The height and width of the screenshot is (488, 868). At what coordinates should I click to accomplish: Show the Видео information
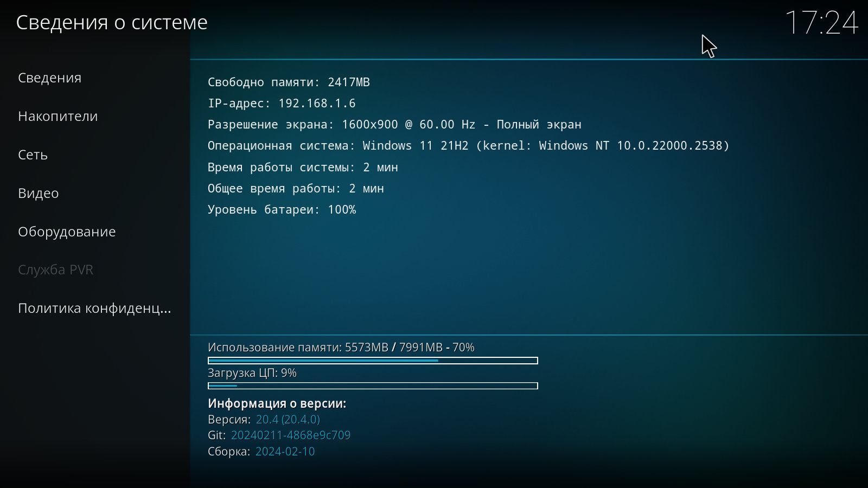tap(38, 193)
